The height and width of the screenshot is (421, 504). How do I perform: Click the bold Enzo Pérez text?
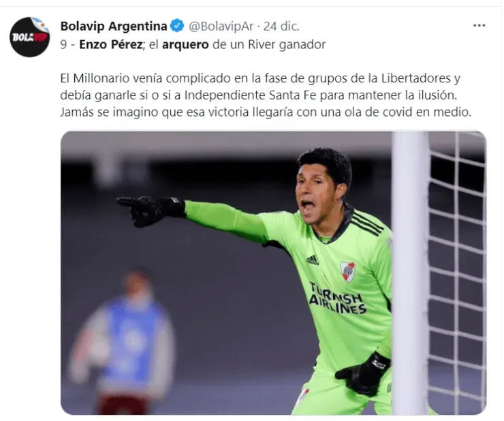[111, 44]
